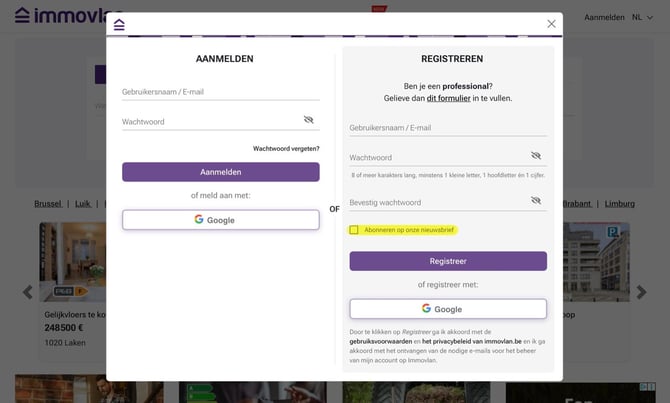The height and width of the screenshot is (403, 670).
Task: Reveal text in Bevestig wachtwoord field
Action: tap(536, 201)
